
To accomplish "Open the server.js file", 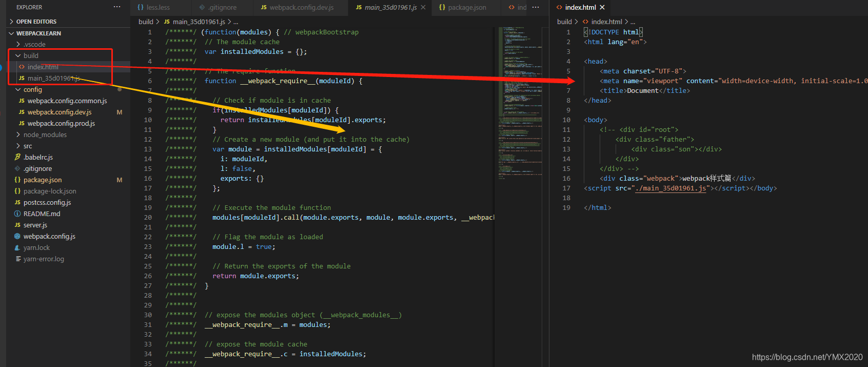I will [x=68, y=225].
